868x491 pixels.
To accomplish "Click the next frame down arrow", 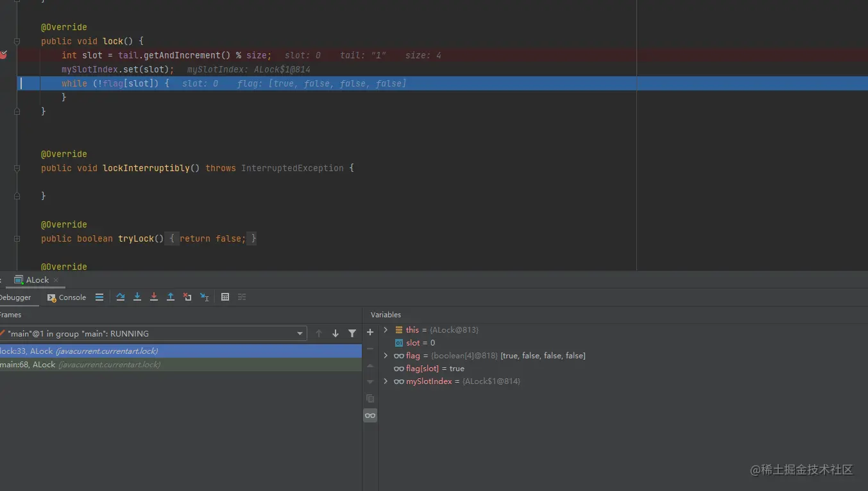I will click(336, 333).
